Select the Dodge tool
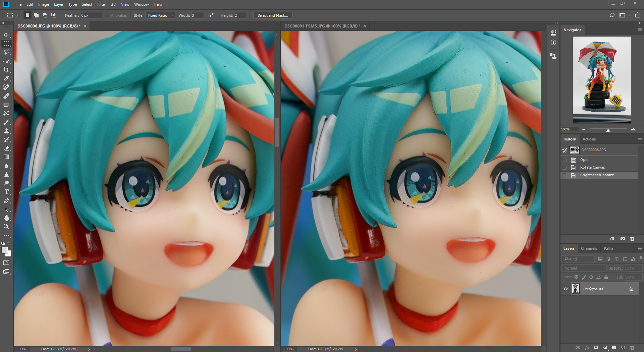644x352 pixels. tap(6, 183)
